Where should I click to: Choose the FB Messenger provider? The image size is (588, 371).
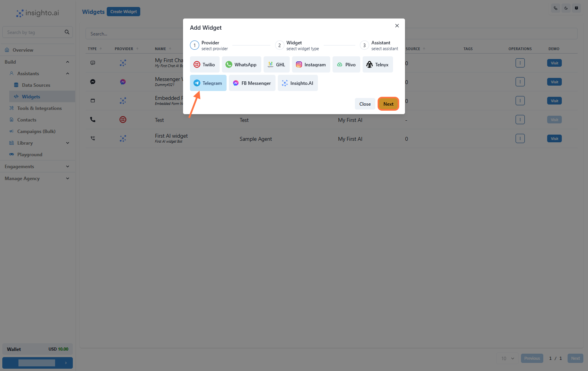click(x=252, y=83)
